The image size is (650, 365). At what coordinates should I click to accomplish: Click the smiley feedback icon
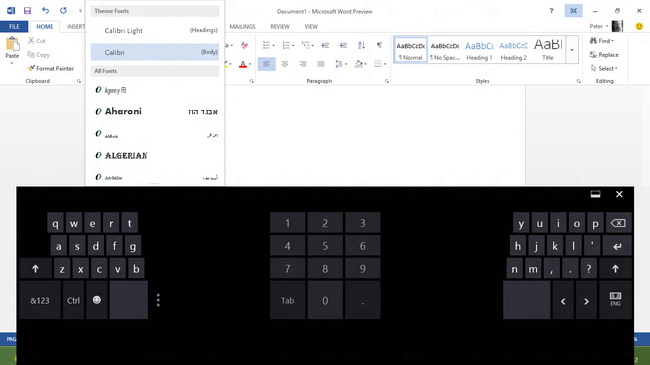[639, 26]
